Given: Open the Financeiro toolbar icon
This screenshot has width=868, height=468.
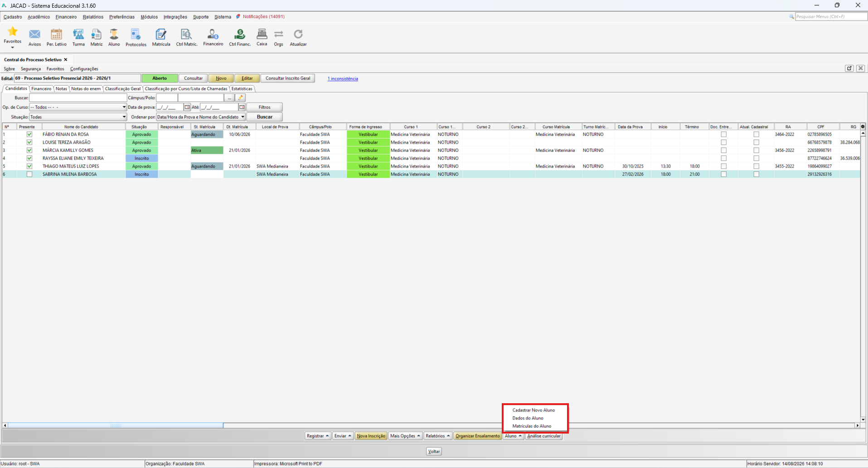Looking at the screenshot, I should pos(213,34).
